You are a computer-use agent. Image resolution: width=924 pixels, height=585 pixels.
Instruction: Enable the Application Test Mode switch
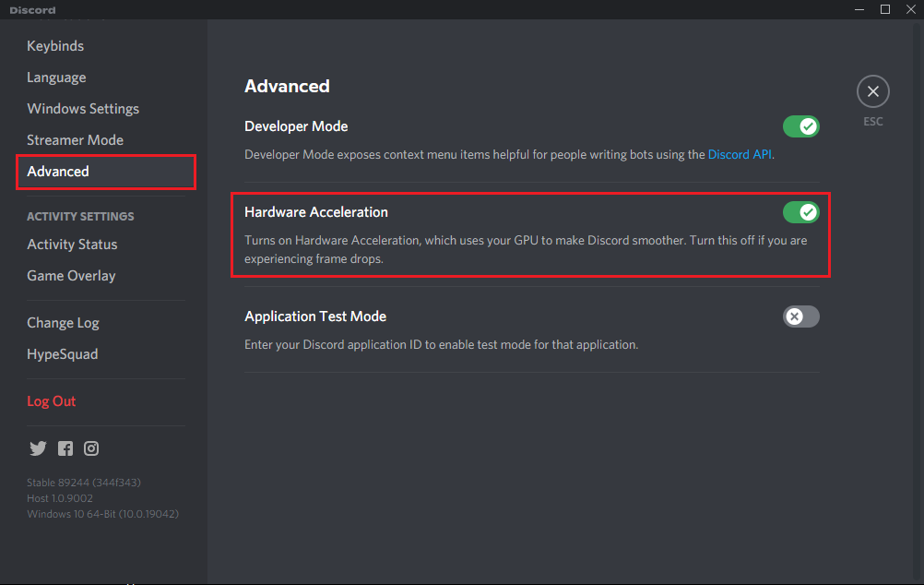pos(800,316)
